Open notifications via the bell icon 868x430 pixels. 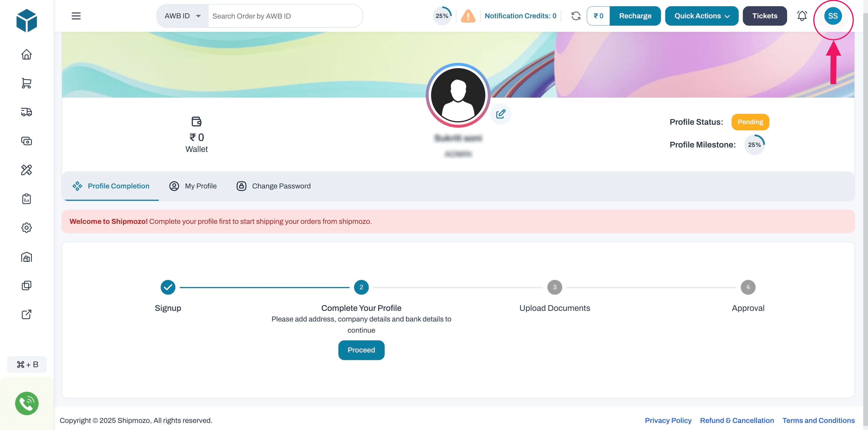coord(802,16)
